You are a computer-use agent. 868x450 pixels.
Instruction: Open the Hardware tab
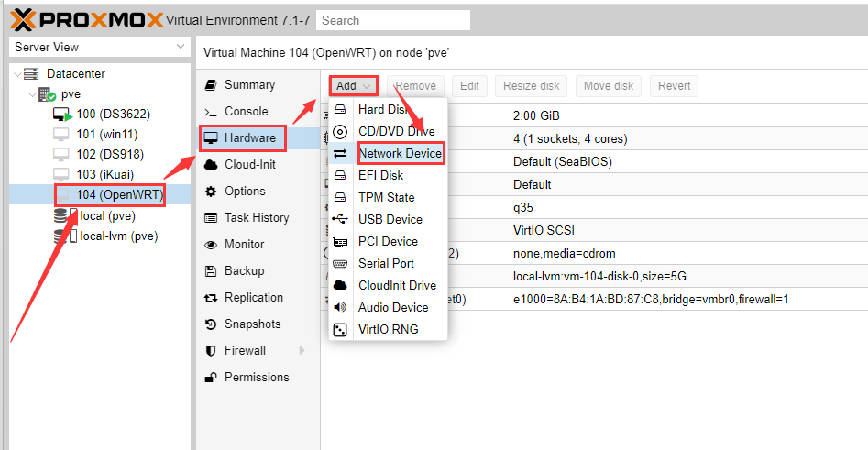click(x=242, y=138)
